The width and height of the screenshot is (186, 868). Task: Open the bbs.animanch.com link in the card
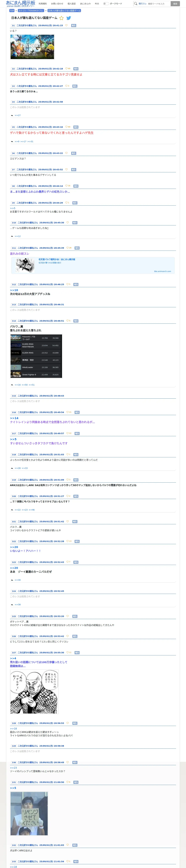pyautogui.click(x=162, y=271)
